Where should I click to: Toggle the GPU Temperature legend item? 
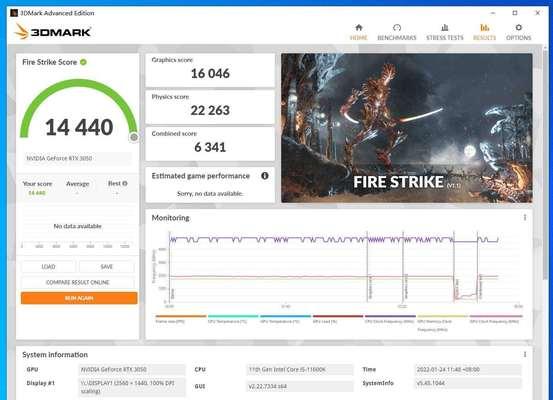285,319
